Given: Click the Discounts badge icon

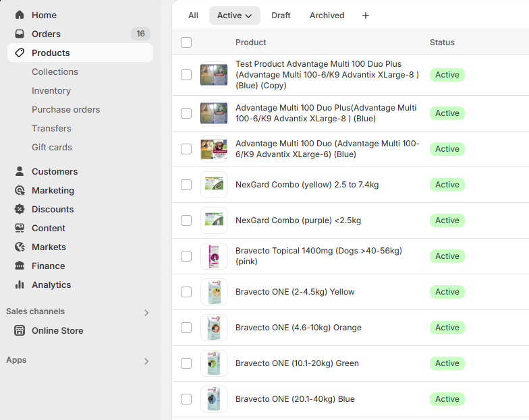Looking at the screenshot, I should pyautogui.click(x=20, y=209).
